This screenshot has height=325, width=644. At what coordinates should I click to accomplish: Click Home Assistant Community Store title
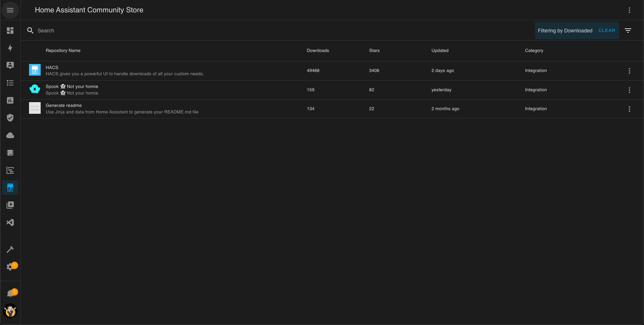point(89,10)
